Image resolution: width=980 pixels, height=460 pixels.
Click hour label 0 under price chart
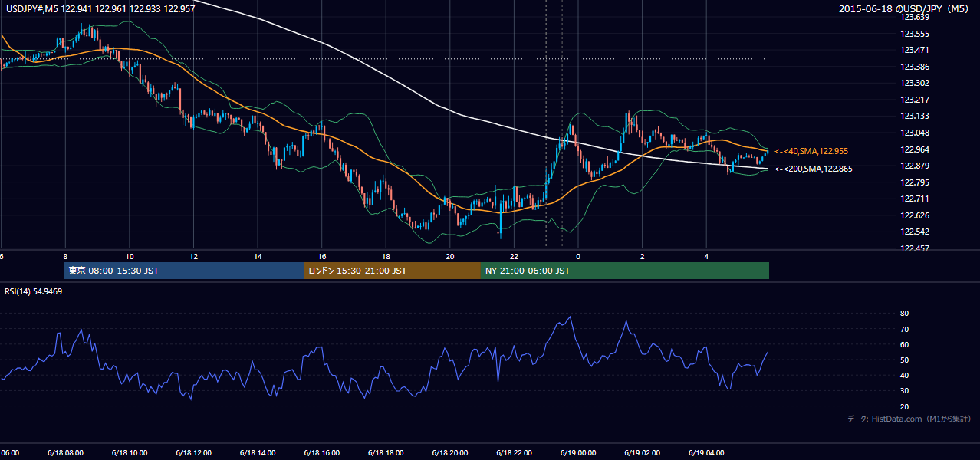click(578, 256)
